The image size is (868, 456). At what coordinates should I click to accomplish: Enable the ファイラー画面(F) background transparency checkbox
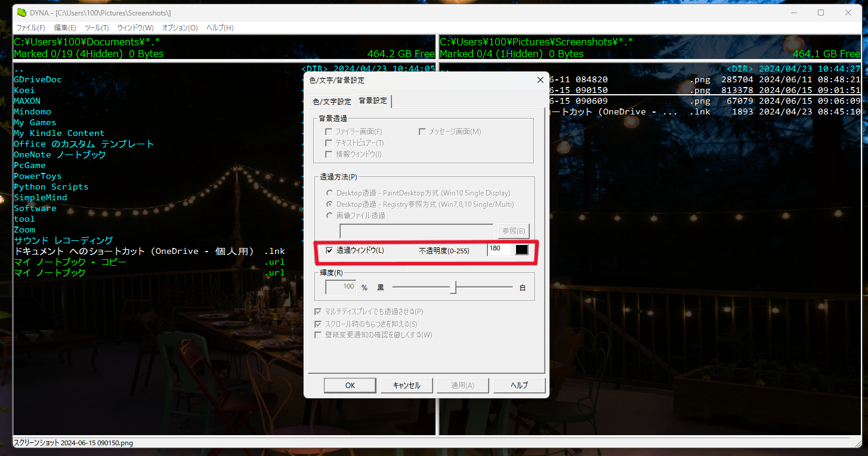(329, 131)
